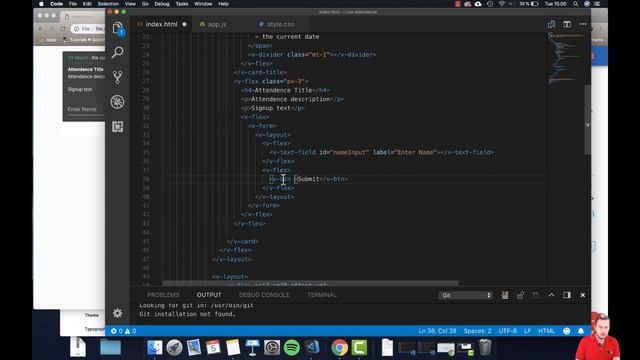Open Calendar from the dock
Screen dimensions: 640x360
coord(213,348)
